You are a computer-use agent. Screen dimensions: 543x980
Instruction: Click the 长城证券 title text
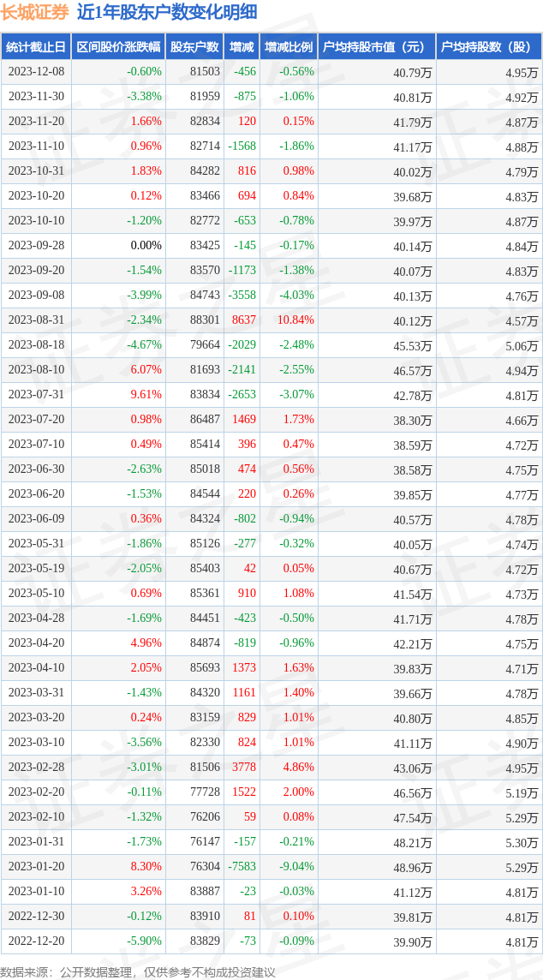tap(35, 13)
